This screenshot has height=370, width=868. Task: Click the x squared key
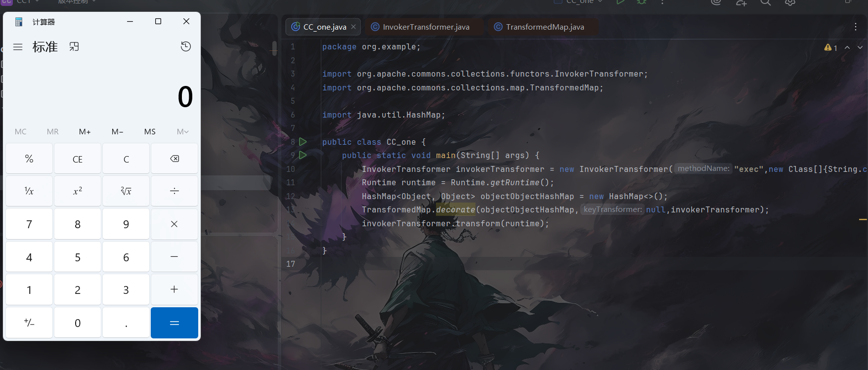(78, 191)
